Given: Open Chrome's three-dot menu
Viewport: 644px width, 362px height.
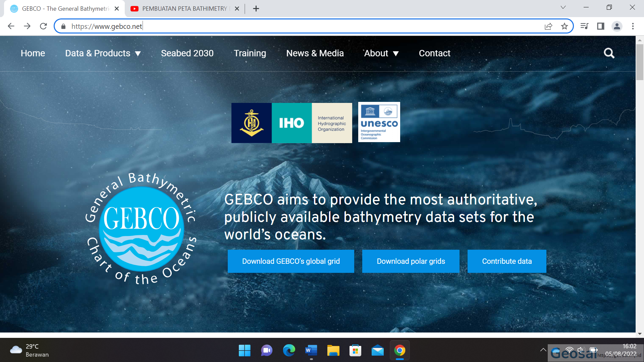Looking at the screenshot, I should [633, 26].
